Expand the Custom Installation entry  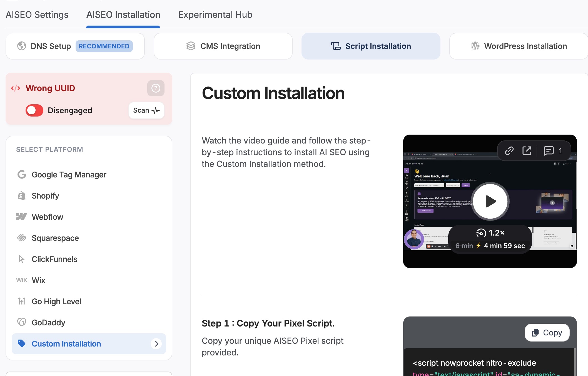[x=156, y=344]
